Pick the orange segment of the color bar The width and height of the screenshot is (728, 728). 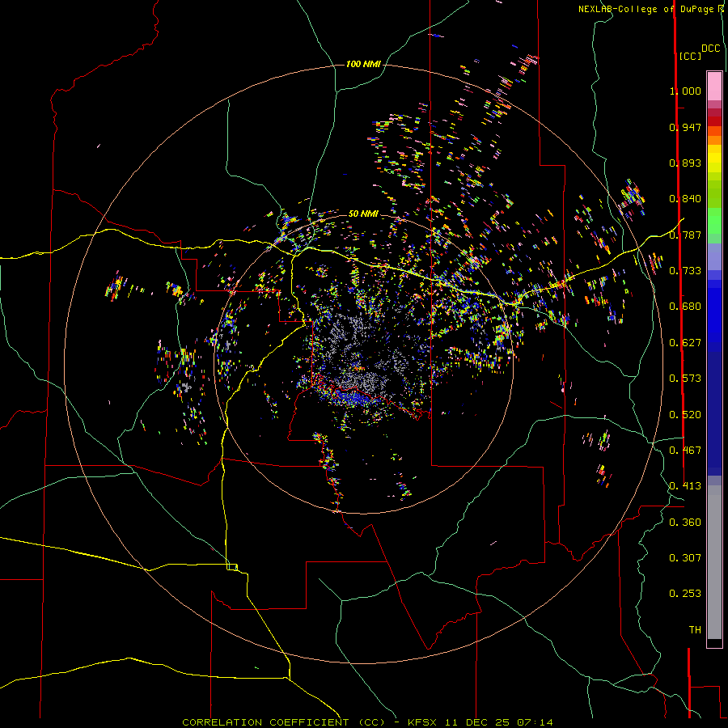(x=714, y=140)
